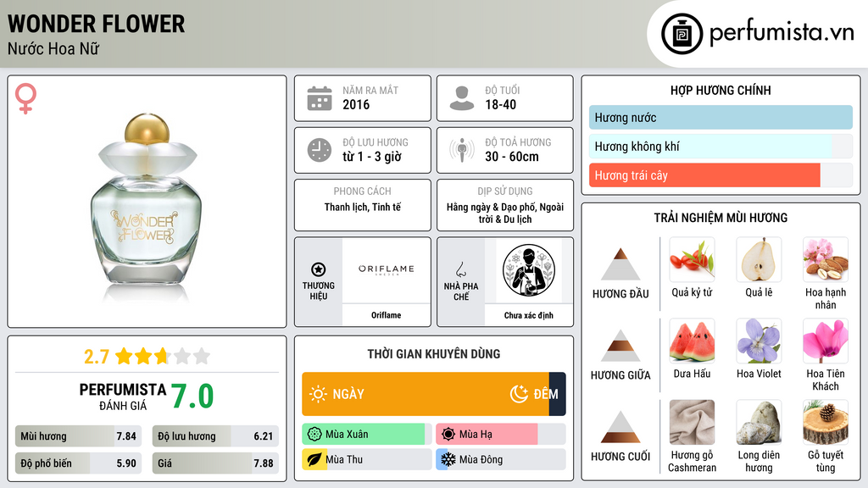
Task: Click the Hoa Violet note image
Action: (x=759, y=341)
